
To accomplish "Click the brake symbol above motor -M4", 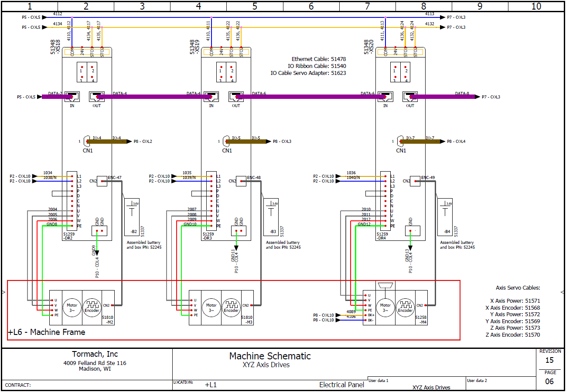I will (x=385, y=286).
